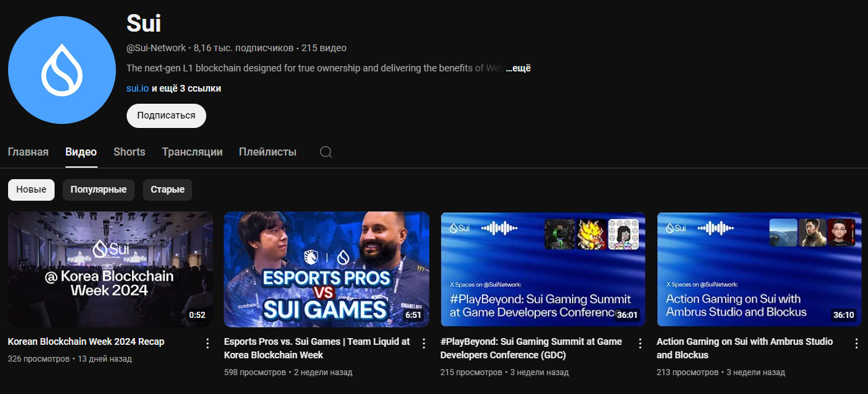Click the 36:01 duration badge
The width and height of the screenshot is (868, 394).
click(627, 315)
